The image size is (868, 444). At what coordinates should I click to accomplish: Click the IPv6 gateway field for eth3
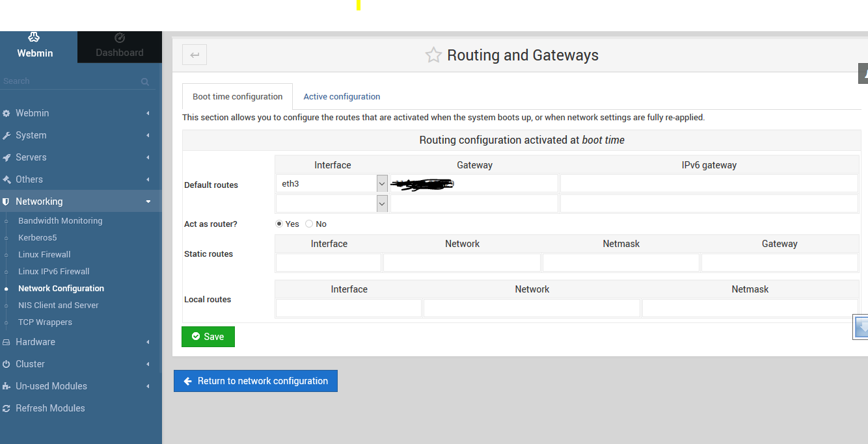coord(709,184)
